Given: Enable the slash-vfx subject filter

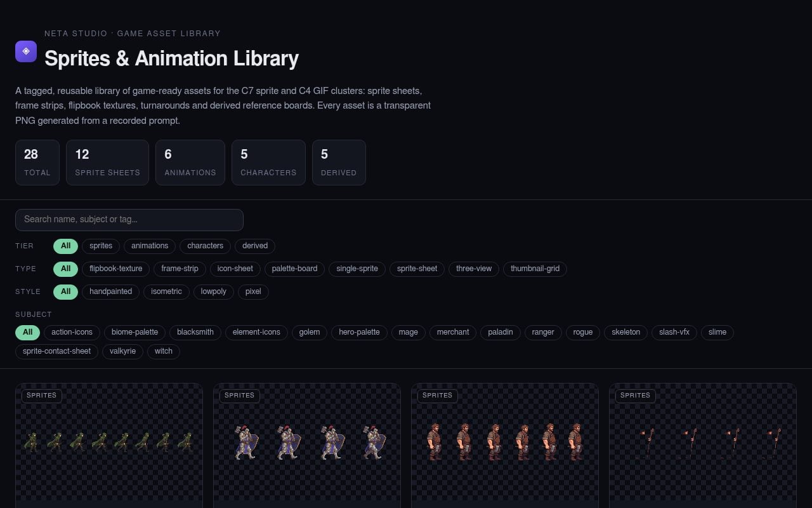Looking at the screenshot, I should tap(674, 332).
